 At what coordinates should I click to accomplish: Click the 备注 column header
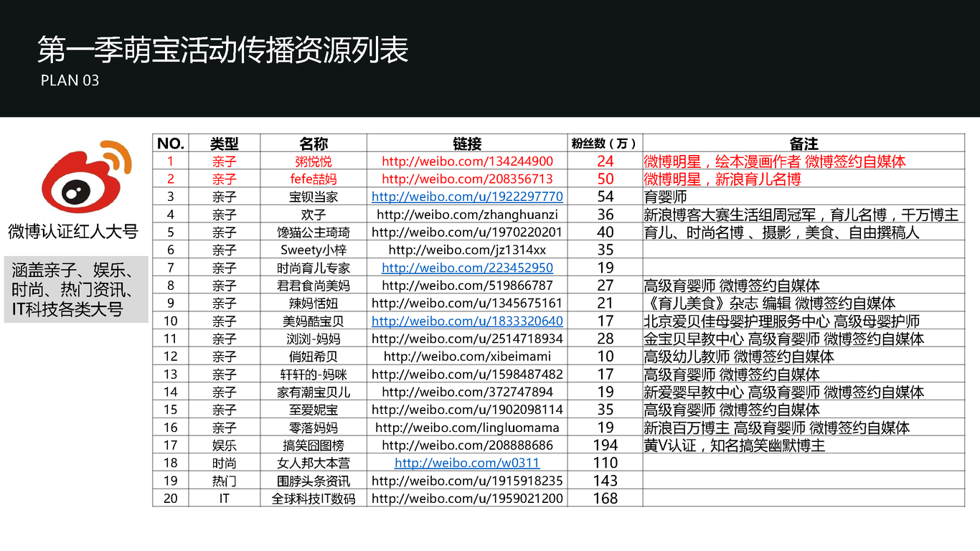[804, 143]
